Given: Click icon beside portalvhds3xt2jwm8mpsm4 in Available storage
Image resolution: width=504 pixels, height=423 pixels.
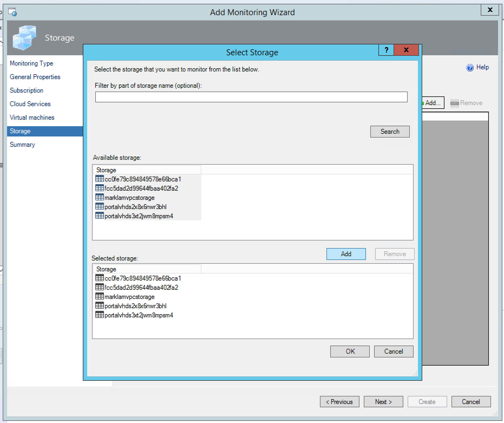Looking at the screenshot, I should (99, 216).
